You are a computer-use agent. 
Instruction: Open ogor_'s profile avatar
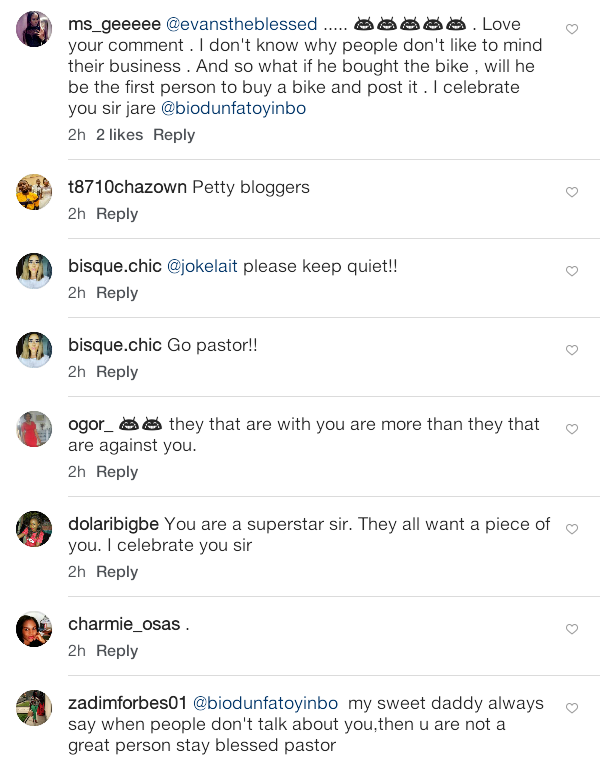[34, 429]
